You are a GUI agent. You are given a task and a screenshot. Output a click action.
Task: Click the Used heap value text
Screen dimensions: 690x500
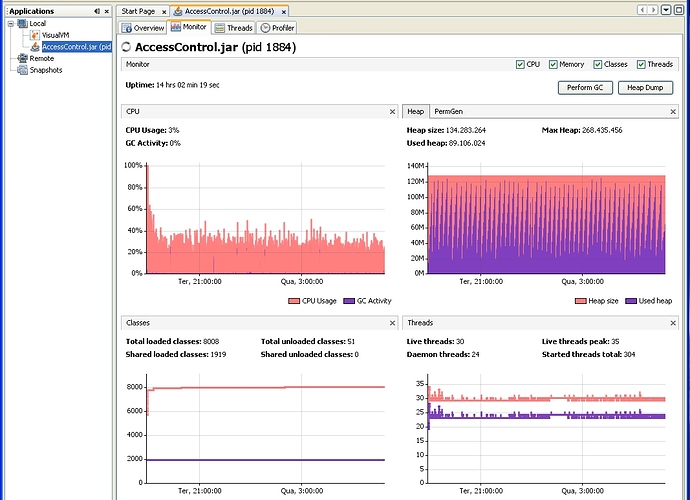coord(467,143)
